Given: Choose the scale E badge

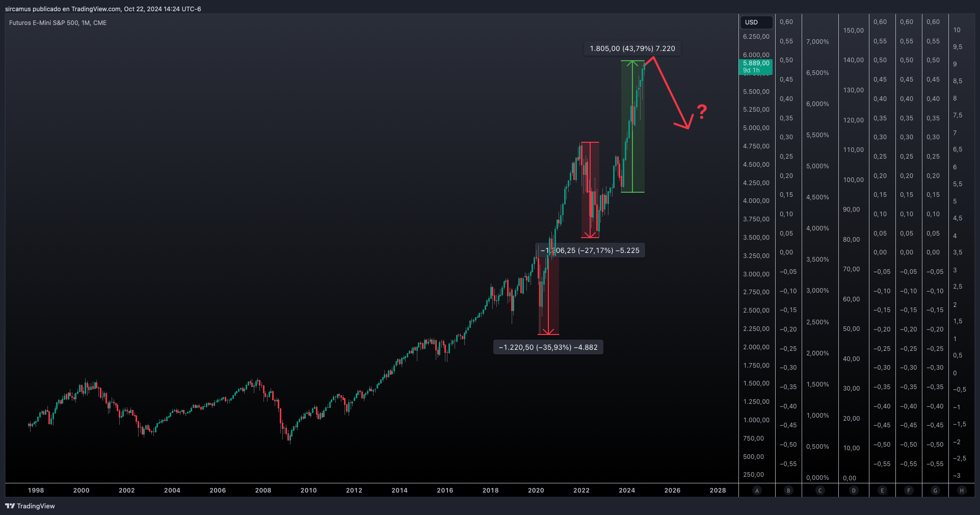Looking at the screenshot, I should click(x=882, y=491).
